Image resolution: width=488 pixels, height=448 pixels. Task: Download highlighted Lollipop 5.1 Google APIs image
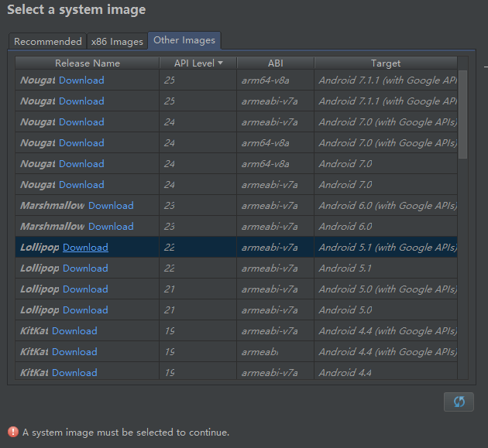(85, 247)
